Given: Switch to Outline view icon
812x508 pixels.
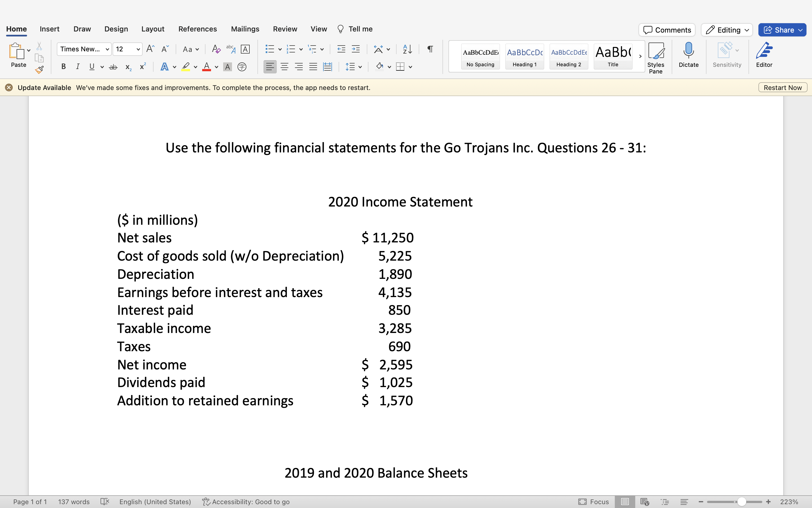Looking at the screenshot, I should 665,502.
